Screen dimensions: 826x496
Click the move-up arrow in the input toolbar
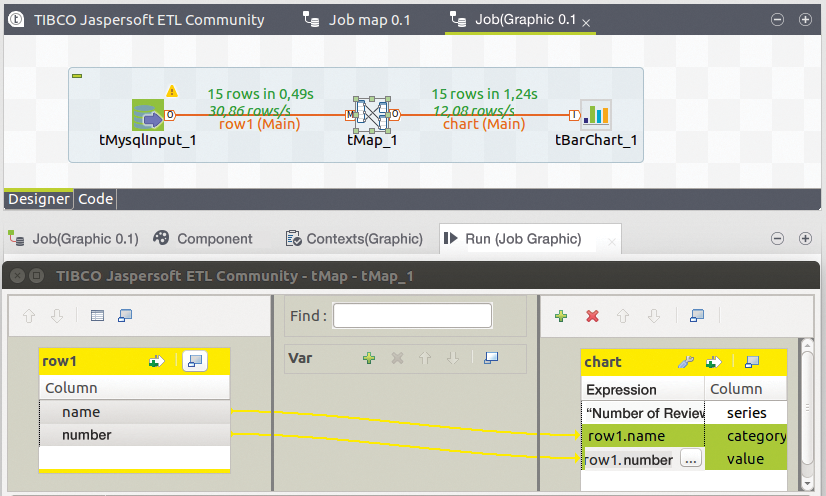[x=29, y=316]
